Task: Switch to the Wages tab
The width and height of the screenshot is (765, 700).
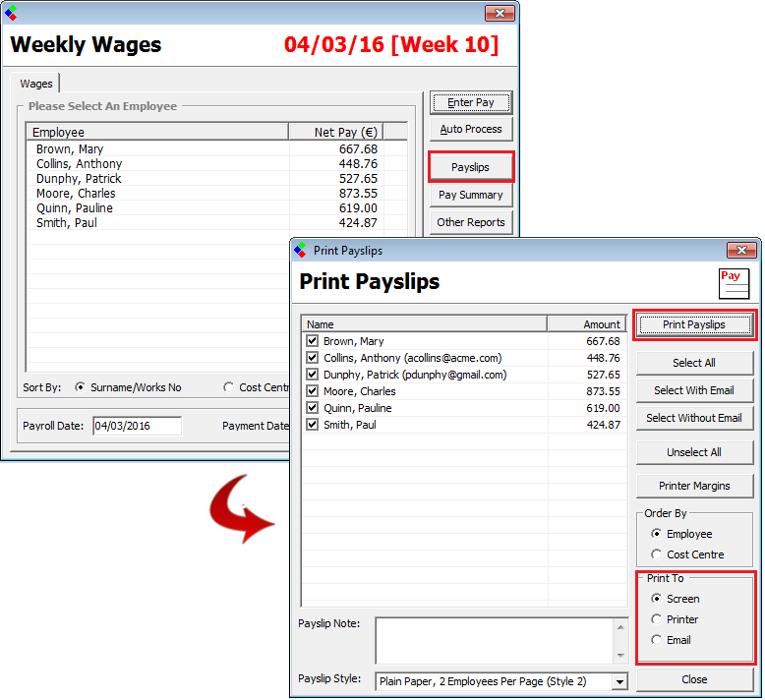Action: pyautogui.click(x=36, y=85)
